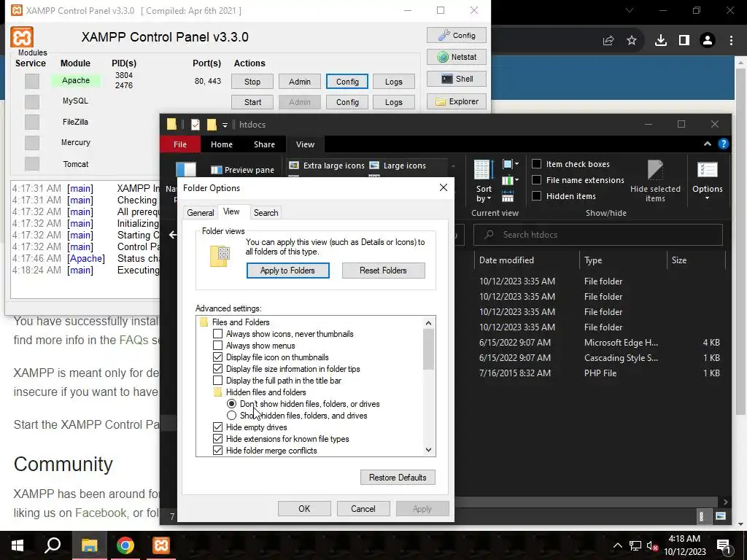Open Windows Start menu
Image resolution: width=747 pixels, height=560 pixels.
[x=18, y=545]
